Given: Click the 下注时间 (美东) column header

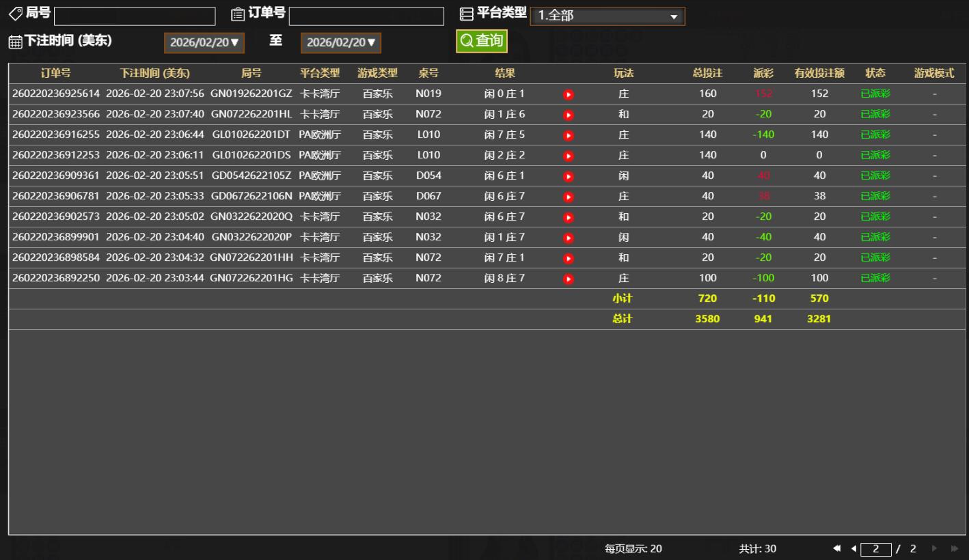Looking at the screenshot, I should click(x=155, y=74).
